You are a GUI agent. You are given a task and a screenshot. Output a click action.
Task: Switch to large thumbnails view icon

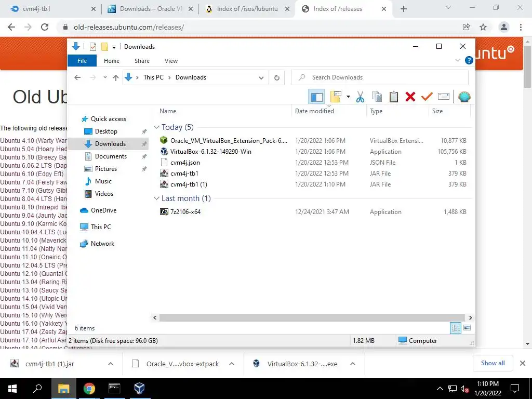(467, 328)
